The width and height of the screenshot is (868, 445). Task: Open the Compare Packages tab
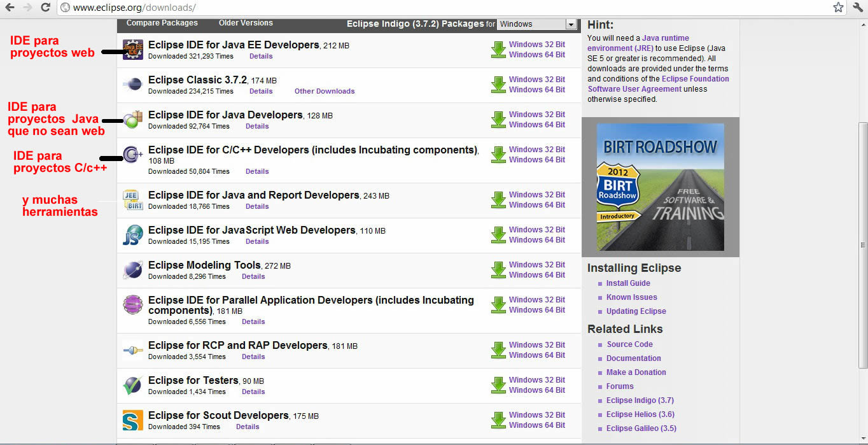pos(162,23)
